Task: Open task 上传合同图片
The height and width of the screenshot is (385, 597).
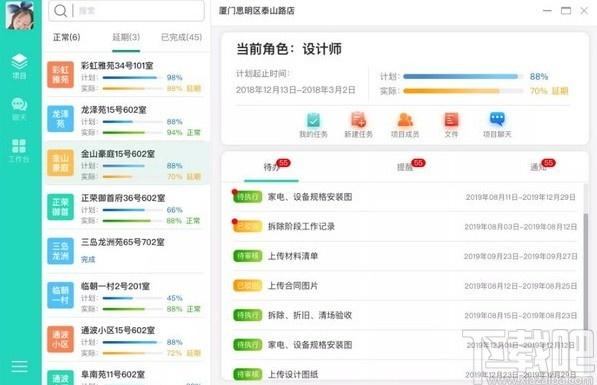Action: pos(293,286)
